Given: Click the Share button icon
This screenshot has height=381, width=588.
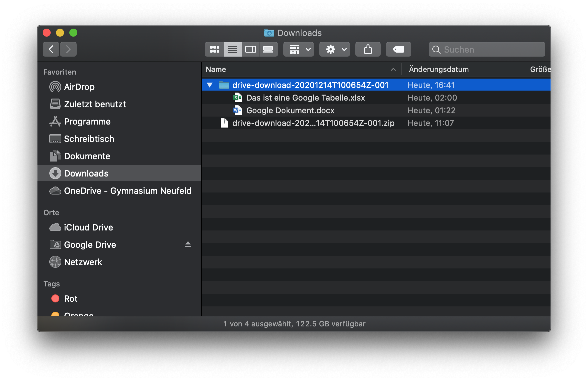Looking at the screenshot, I should (x=368, y=49).
